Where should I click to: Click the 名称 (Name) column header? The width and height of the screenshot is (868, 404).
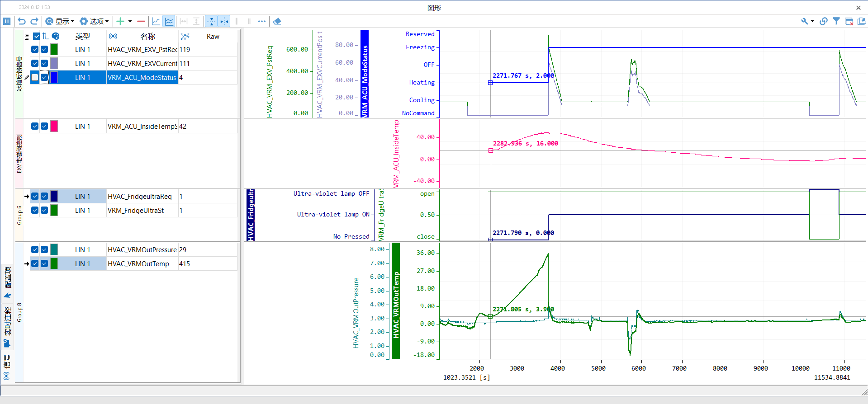(x=148, y=36)
